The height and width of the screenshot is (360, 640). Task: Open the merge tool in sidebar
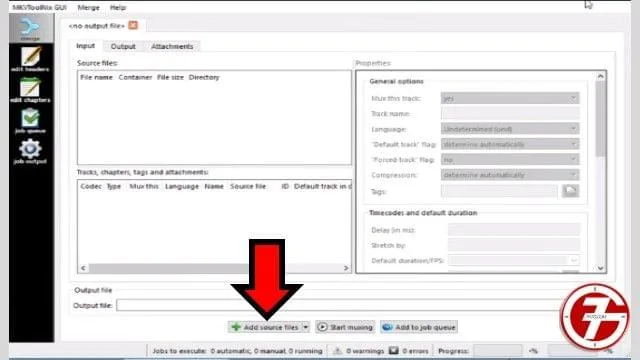tap(31, 29)
